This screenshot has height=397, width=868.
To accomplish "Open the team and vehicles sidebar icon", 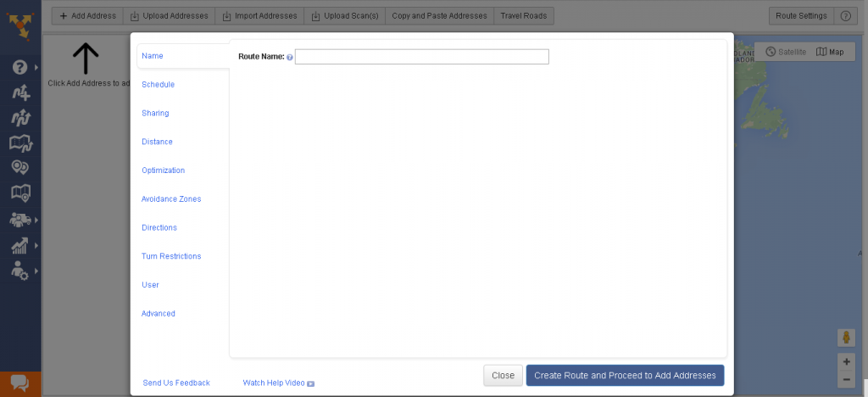I will tap(20, 220).
